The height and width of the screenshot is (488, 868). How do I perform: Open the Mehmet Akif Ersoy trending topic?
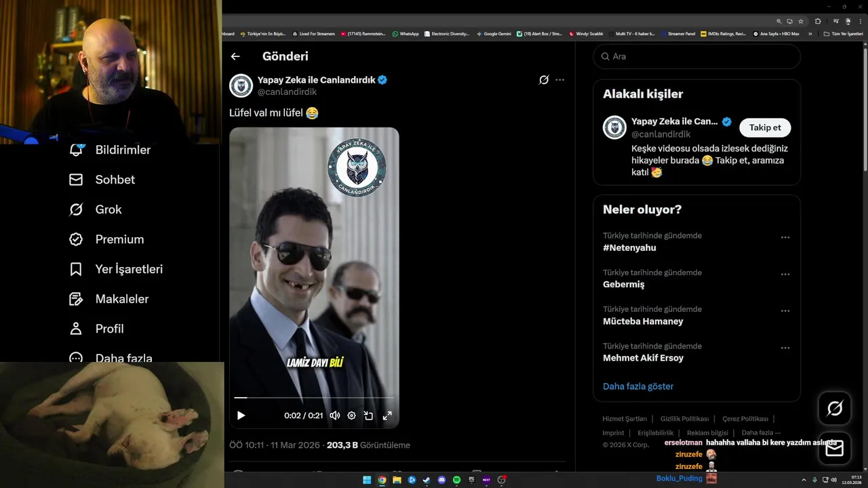643,358
